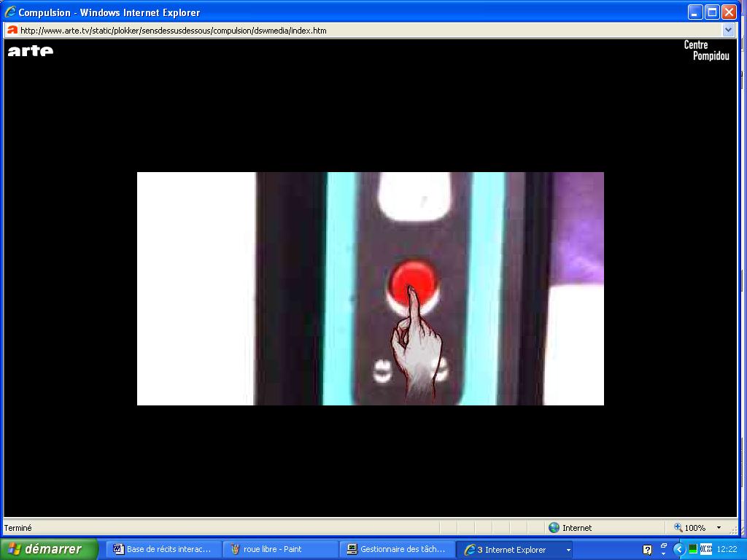
Task: Click the taskbar clock showing 12:22
Action: [727, 550]
